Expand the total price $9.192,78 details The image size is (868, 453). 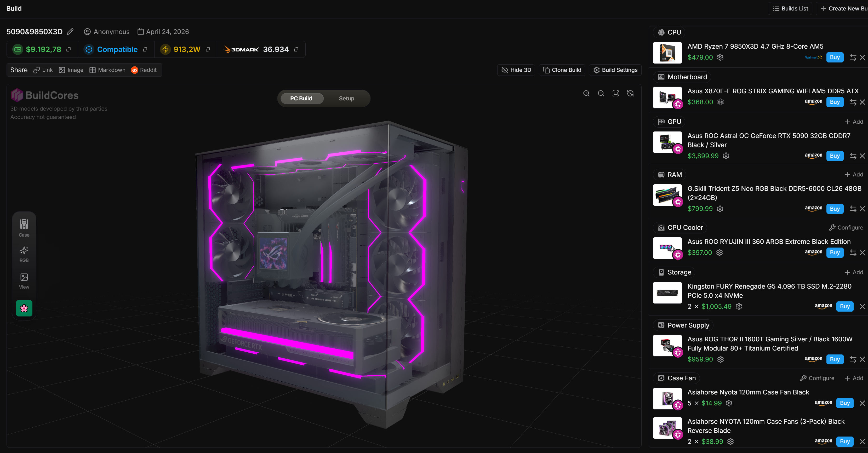pos(69,49)
